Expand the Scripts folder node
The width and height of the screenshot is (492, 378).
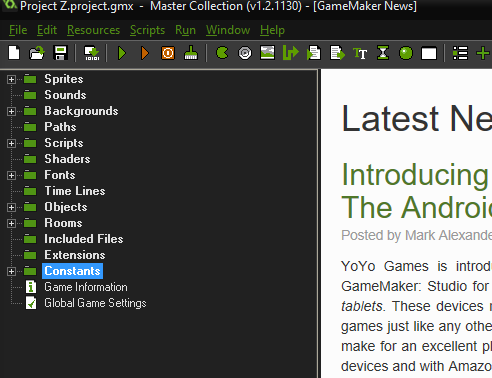tap(11, 143)
